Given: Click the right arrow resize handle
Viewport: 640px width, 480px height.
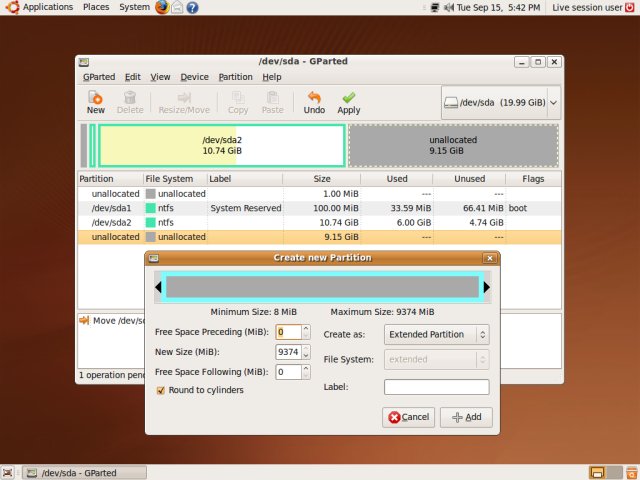Looking at the screenshot, I should pyautogui.click(x=487, y=288).
